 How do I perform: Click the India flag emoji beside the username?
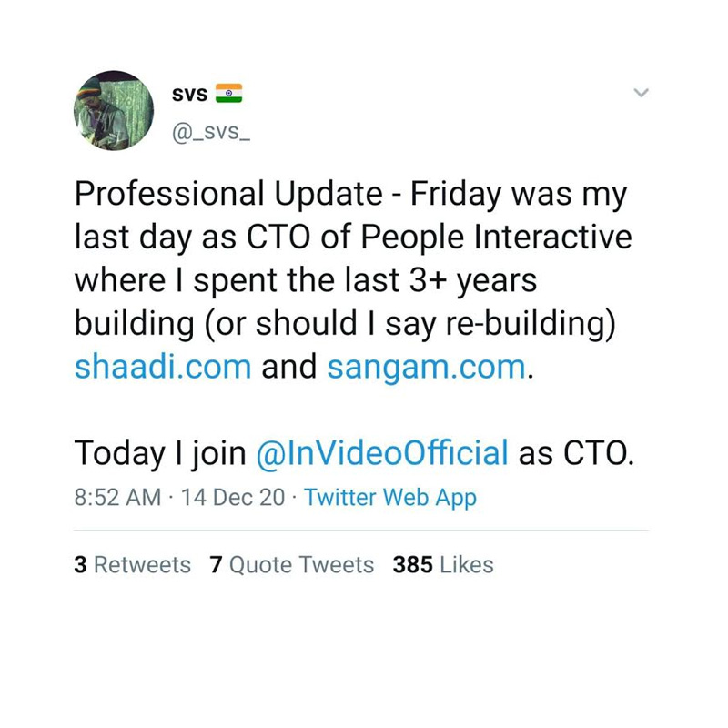(229, 91)
